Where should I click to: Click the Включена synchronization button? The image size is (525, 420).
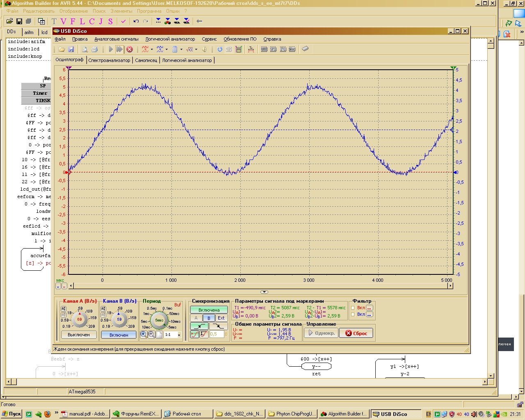tap(209, 310)
